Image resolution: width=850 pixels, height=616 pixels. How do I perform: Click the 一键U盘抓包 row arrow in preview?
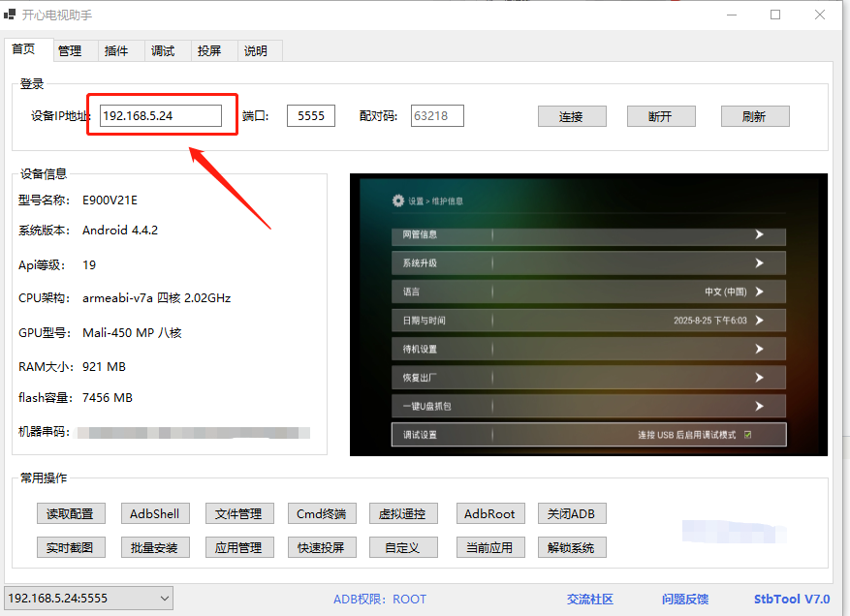(760, 407)
